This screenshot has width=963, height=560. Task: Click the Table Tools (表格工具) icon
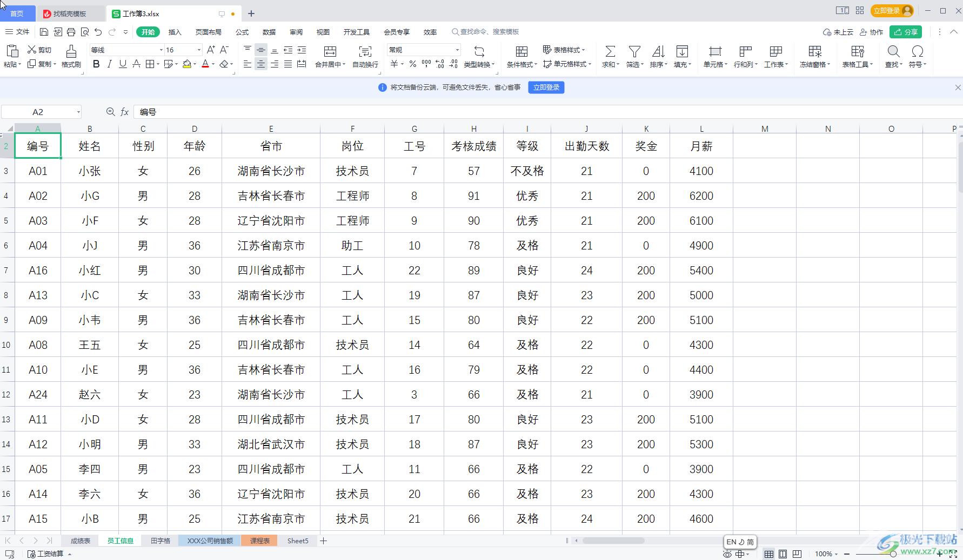[858, 51]
